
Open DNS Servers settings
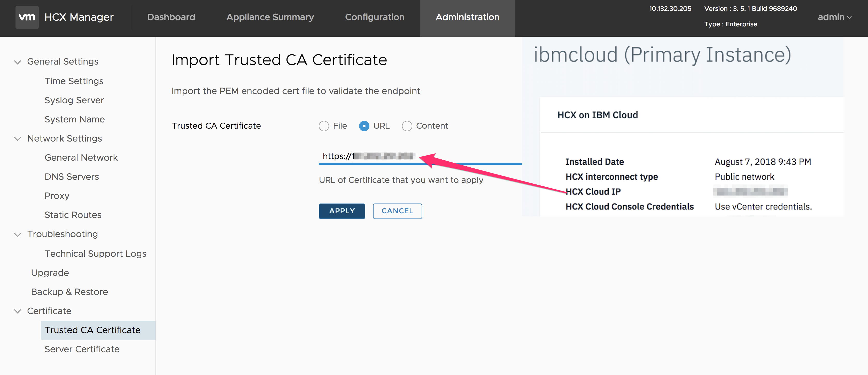(x=72, y=176)
